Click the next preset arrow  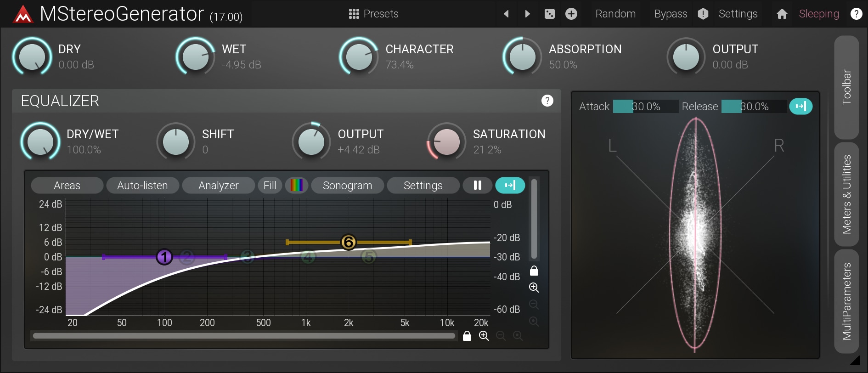tap(527, 14)
